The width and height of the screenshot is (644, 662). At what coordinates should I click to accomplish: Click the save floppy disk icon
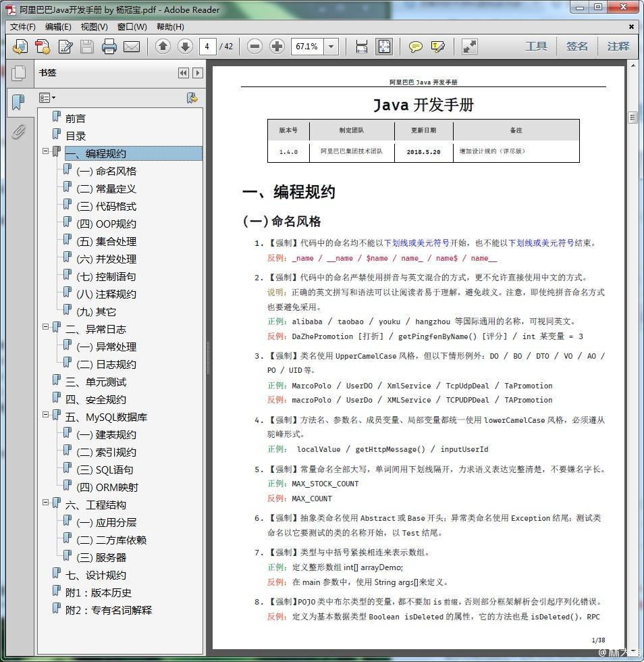pyautogui.click(x=87, y=47)
